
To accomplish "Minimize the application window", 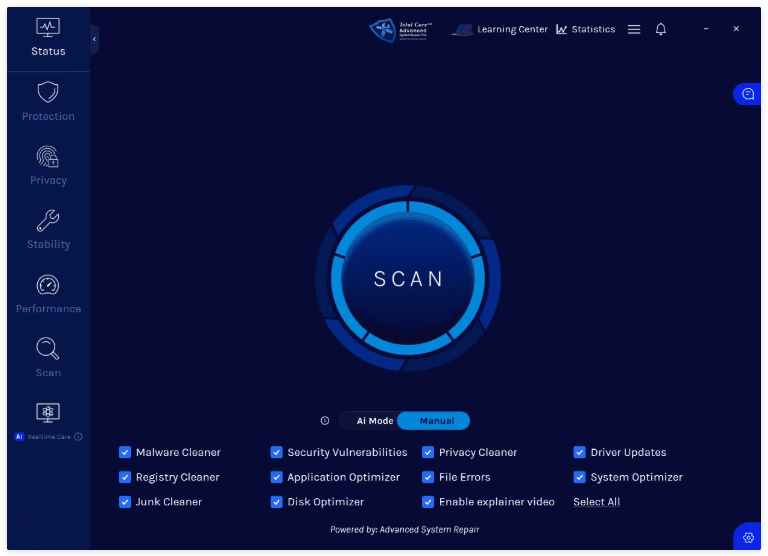I will coord(706,29).
